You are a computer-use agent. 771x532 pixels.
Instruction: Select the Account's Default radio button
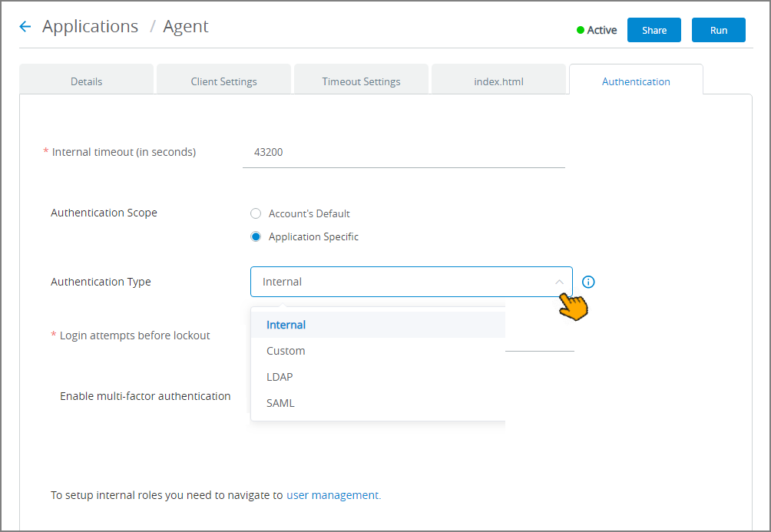point(256,213)
